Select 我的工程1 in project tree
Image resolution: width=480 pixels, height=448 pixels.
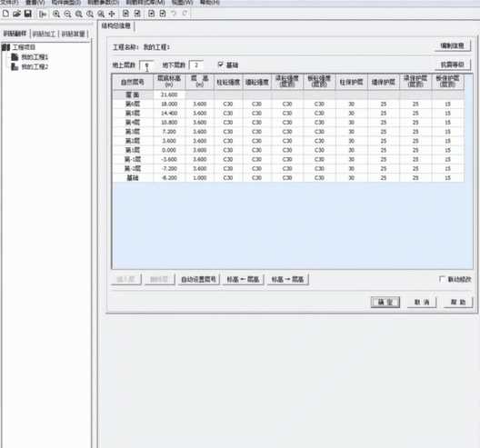click(x=35, y=57)
